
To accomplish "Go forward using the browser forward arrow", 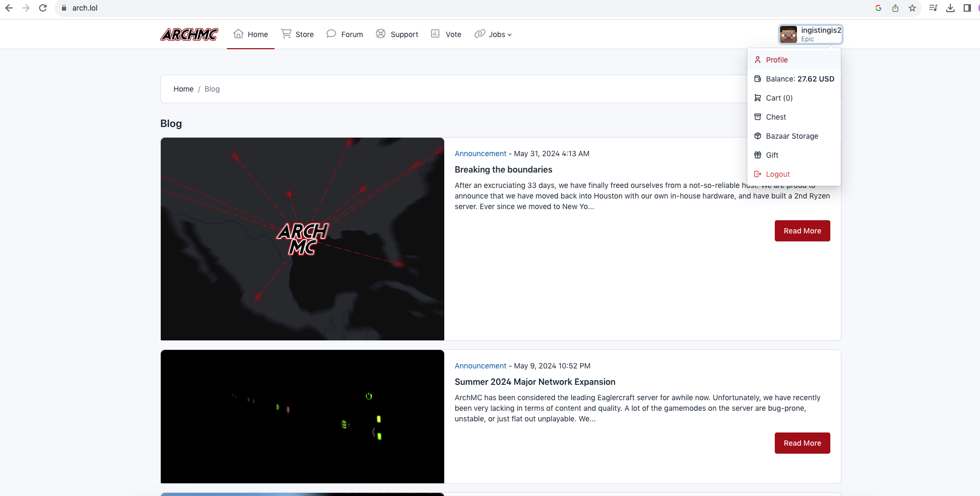I will (26, 8).
